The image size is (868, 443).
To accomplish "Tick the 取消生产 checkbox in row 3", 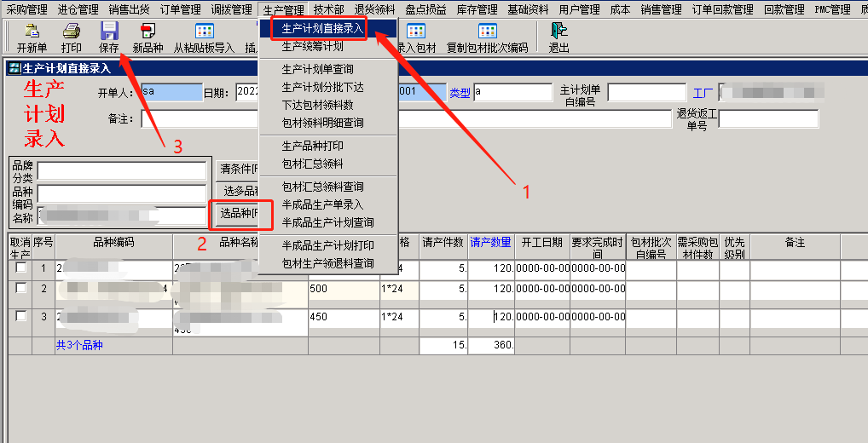I will point(20,316).
